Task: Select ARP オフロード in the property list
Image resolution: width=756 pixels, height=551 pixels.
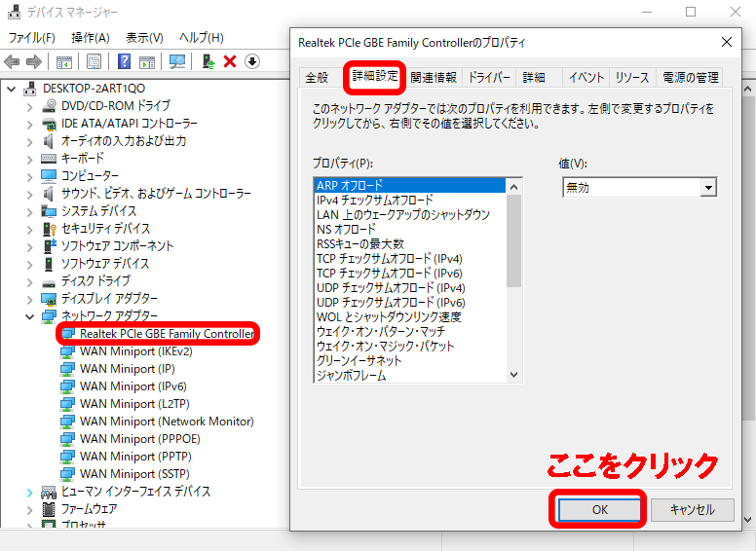Action: [x=410, y=185]
